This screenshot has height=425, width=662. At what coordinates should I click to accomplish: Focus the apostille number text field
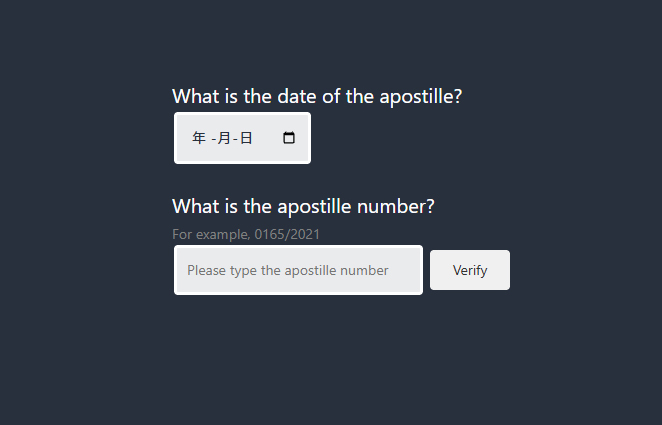[298, 270]
